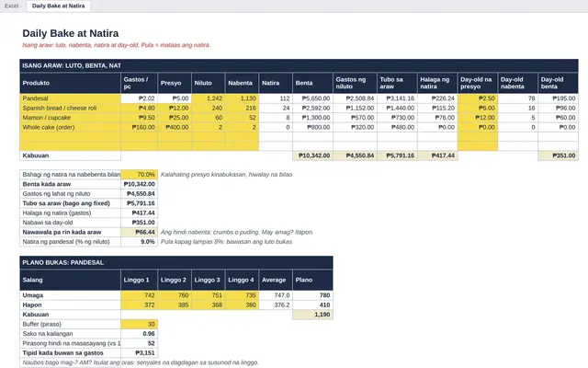Click the Day-old na presyo header
588x368 pixels.
click(478, 83)
